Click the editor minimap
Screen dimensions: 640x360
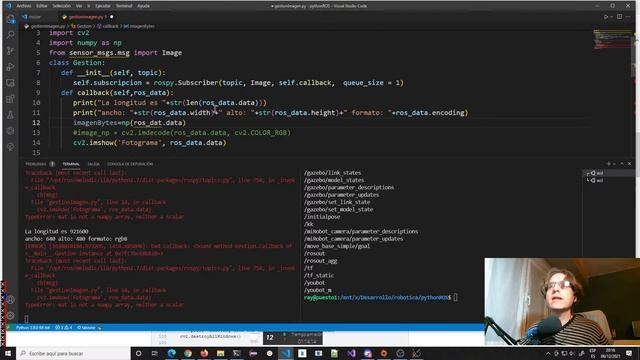pos(612,40)
